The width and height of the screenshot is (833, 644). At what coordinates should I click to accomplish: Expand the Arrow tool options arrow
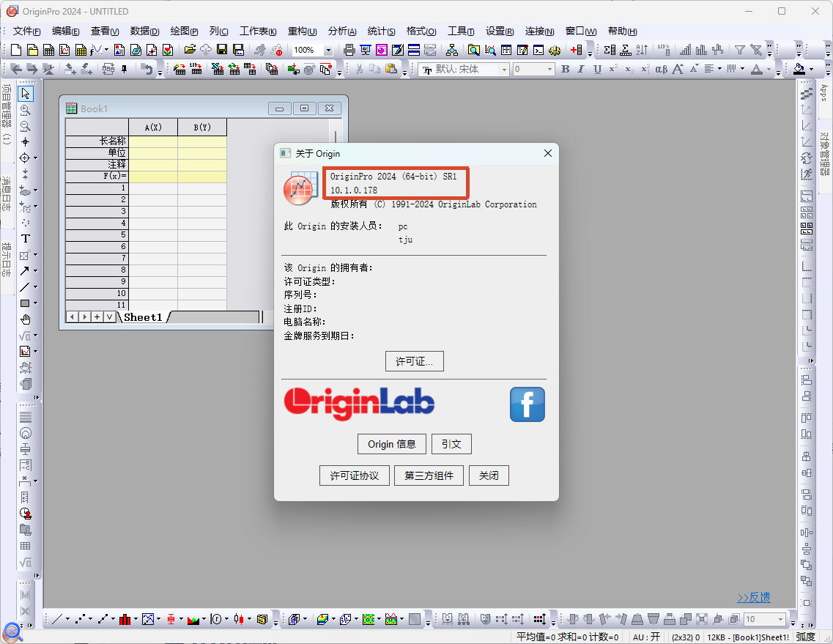point(36,271)
